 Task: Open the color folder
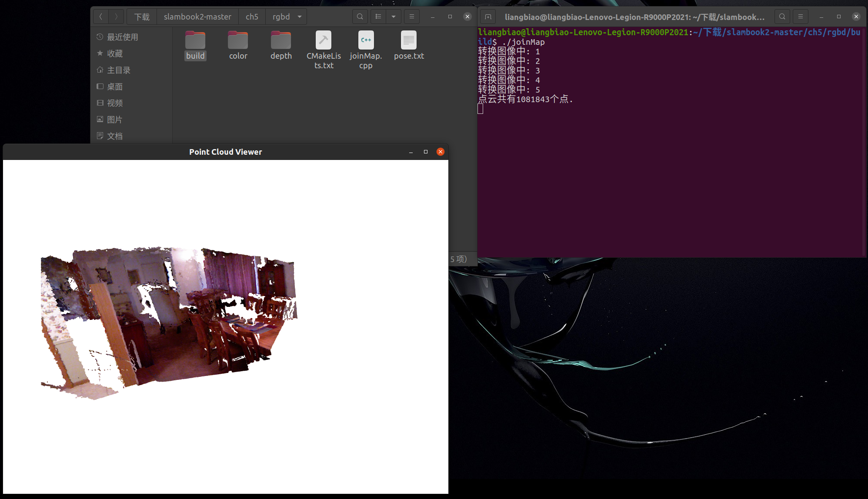(x=238, y=41)
